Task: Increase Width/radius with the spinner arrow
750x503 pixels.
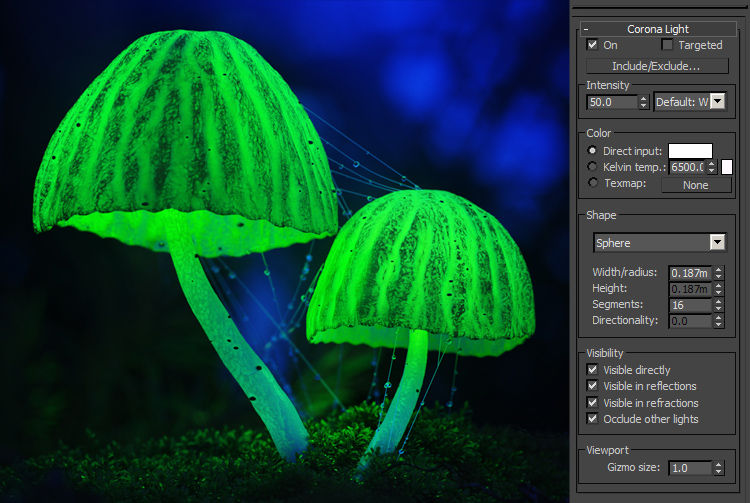Action: click(718, 270)
